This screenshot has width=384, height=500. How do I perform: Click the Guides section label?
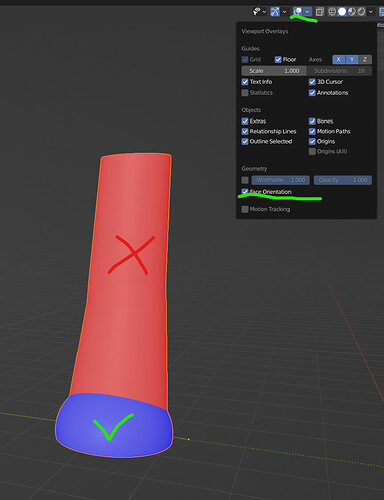(250, 49)
